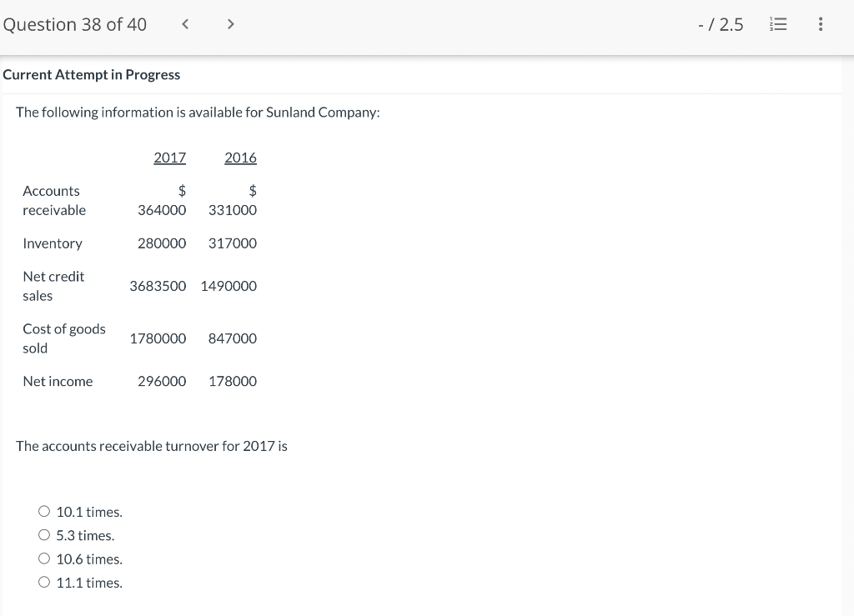Click the 2017 accounts receivable 364000 value

(x=162, y=210)
